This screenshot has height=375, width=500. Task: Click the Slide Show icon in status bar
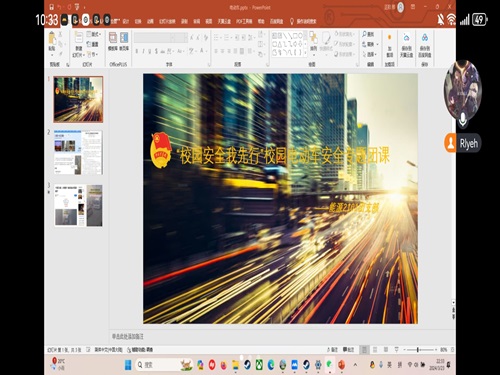[396, 350]
